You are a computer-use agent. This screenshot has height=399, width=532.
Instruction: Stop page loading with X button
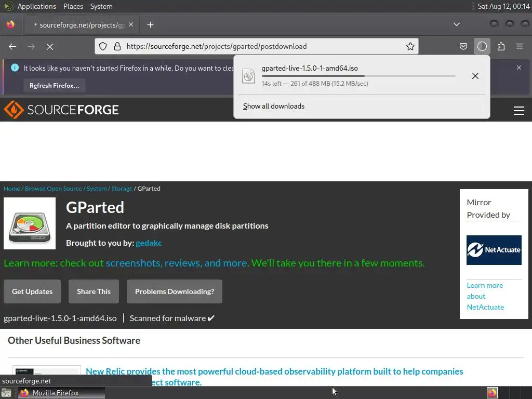click(50, 46)
